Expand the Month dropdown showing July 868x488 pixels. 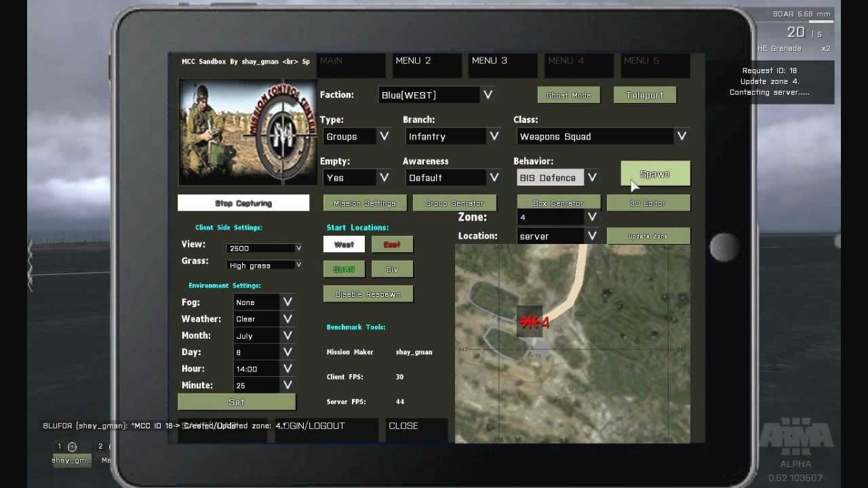tap(264, 335)
